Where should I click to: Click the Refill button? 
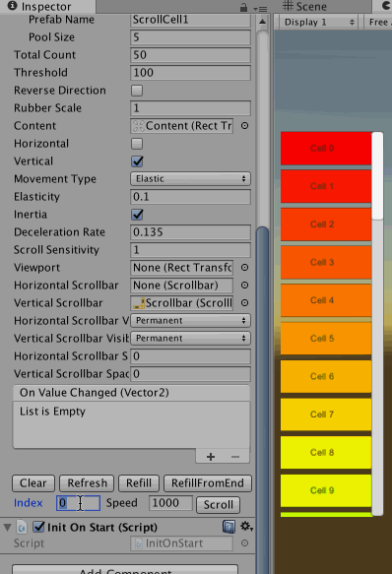[139, 482]
